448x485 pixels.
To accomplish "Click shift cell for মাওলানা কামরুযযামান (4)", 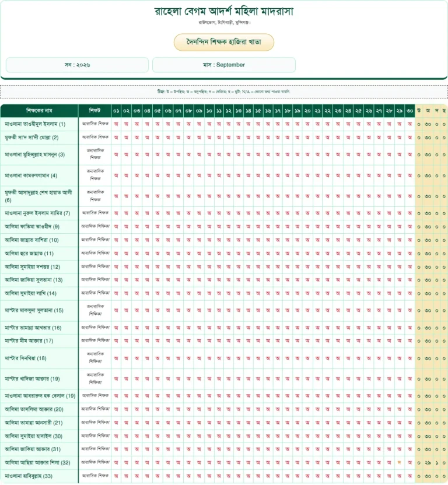I will 94,175.
